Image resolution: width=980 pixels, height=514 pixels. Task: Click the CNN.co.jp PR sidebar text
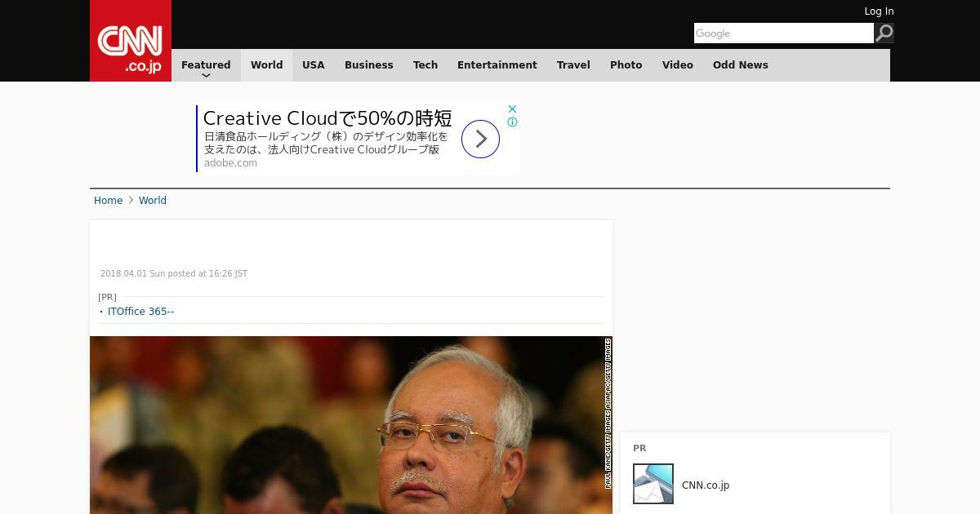point(706,485)
